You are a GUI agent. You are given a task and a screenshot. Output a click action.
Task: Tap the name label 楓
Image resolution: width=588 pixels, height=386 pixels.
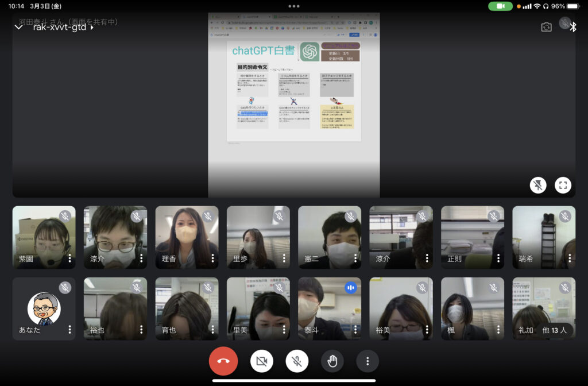pos(451,330)
